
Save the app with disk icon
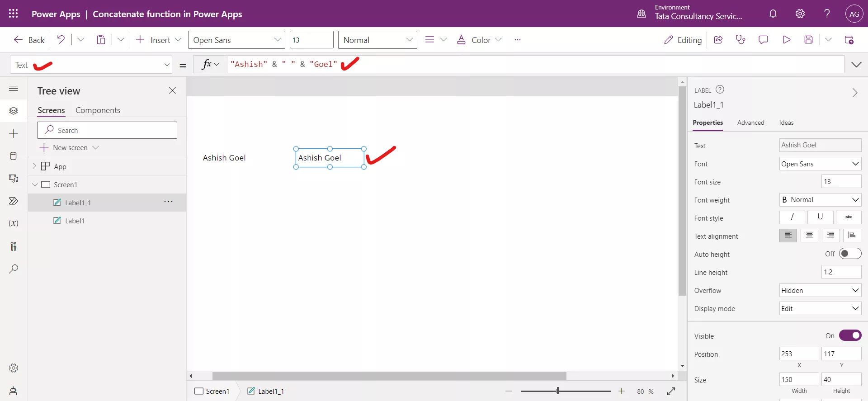(x=809, y=40)
